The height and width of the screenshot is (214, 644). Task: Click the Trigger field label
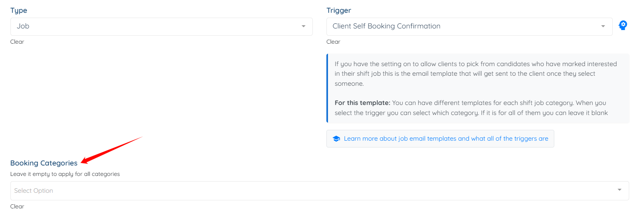click(x=339, y=10)
